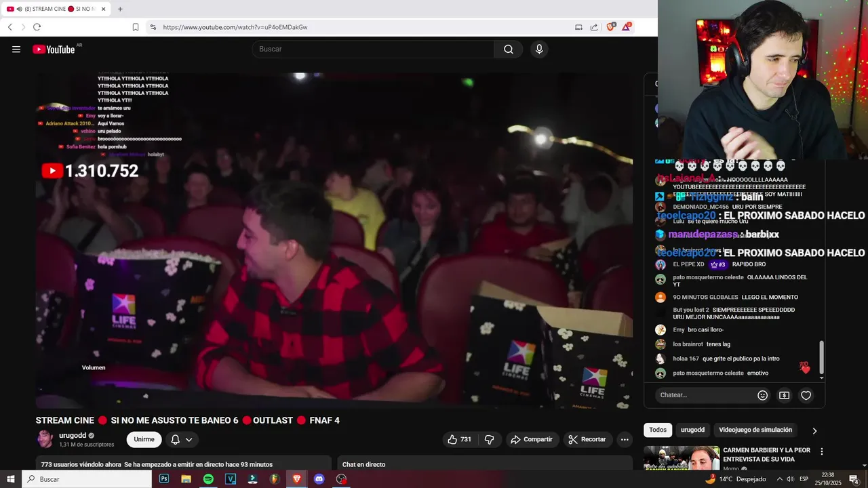Click the picture-in-picture icon in address bar

tap(578, 27)
